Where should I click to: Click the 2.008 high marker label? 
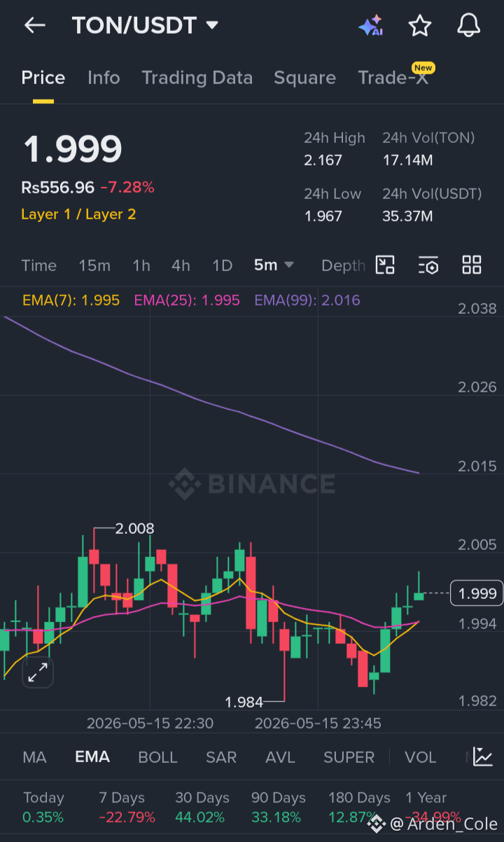pos(134,528)
